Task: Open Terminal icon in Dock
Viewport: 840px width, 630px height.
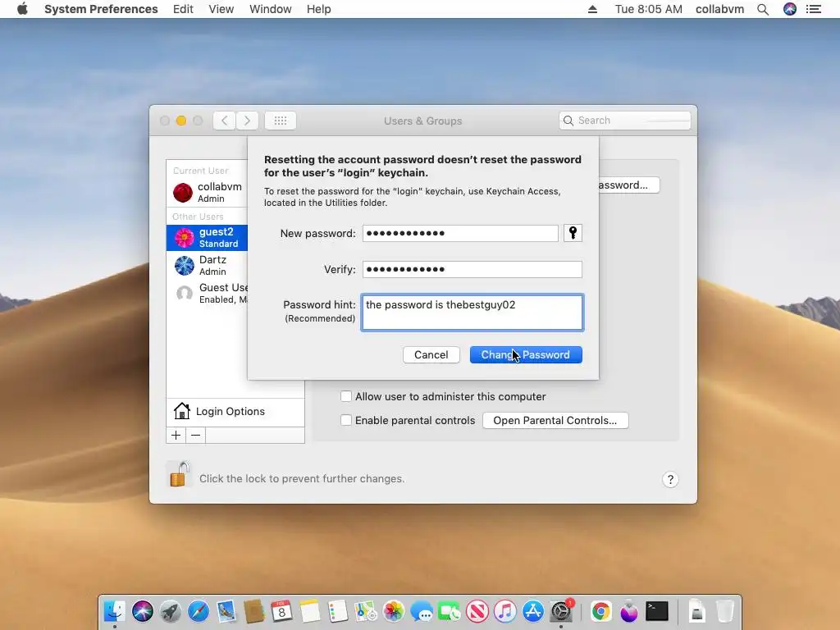Action: point(657,611)
